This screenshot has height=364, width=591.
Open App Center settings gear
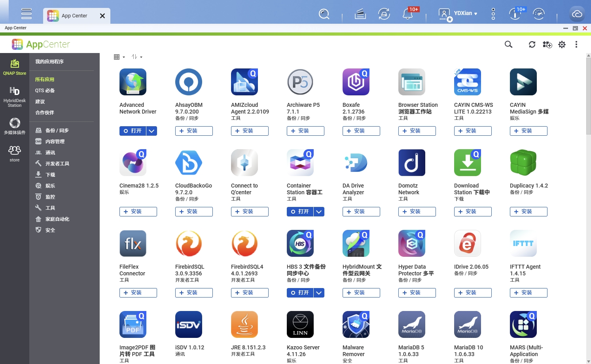tap(562, 44)
